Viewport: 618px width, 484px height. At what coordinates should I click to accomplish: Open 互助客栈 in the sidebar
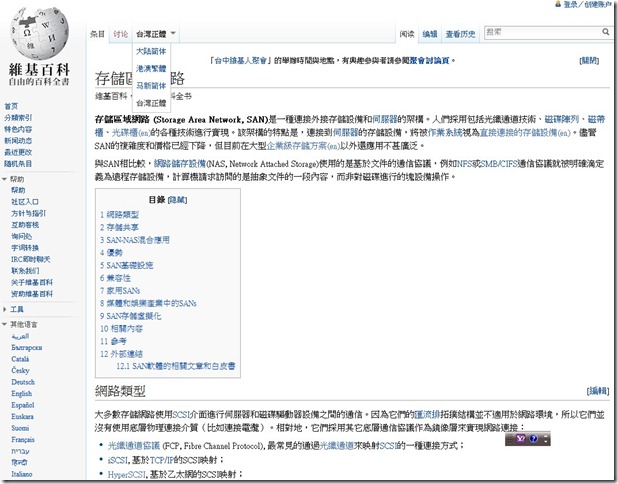pos(25,225)
